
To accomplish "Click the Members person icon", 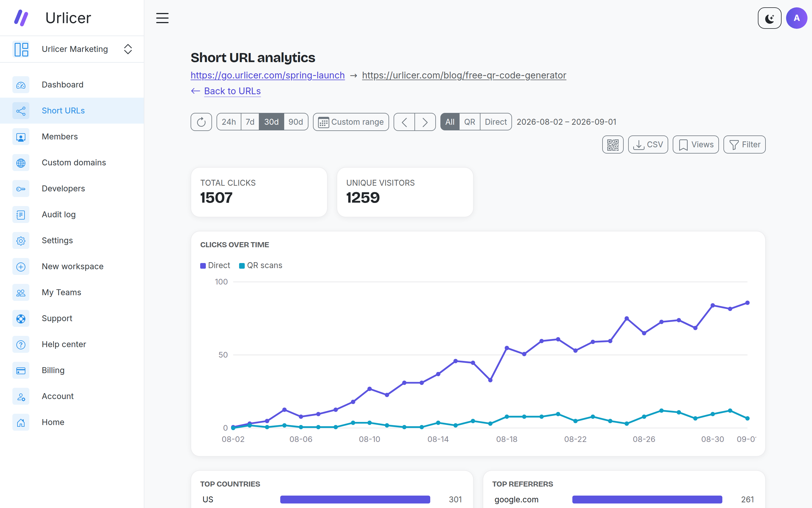I will (21, 137).
